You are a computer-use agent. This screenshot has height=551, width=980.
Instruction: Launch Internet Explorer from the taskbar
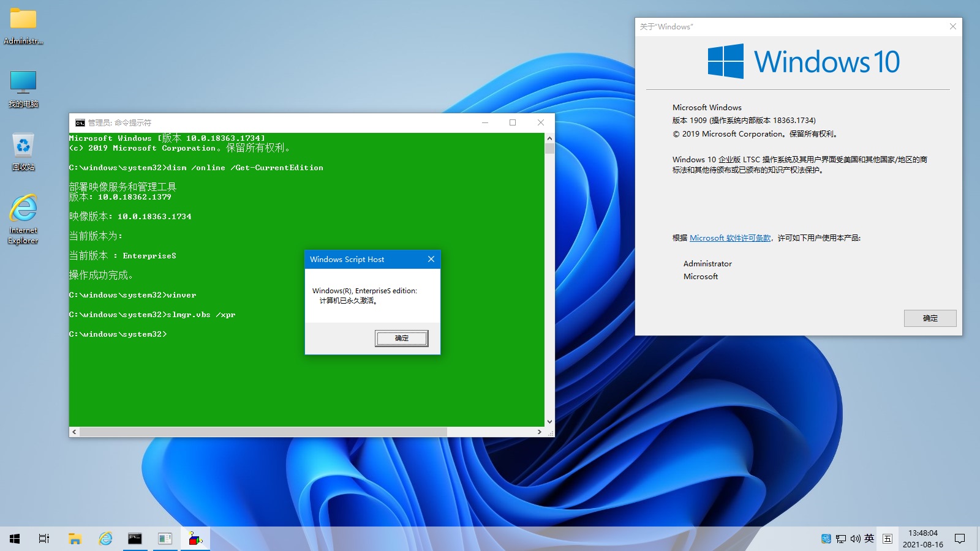pos(105,539)
